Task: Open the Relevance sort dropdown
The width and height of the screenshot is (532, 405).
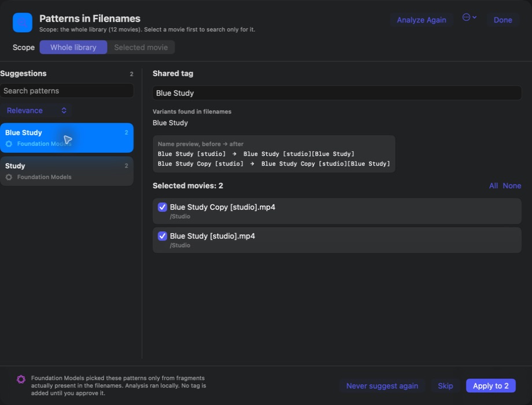Action: pyautogui.click(x=36, y=111)
